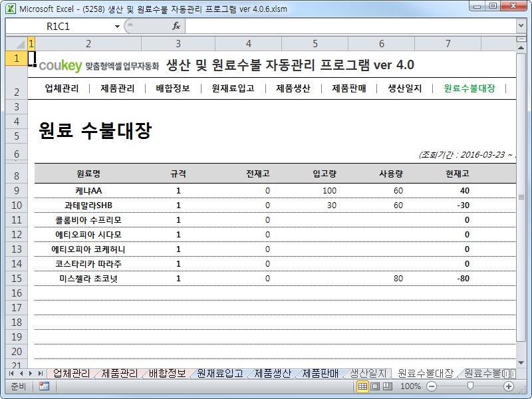Viewport: 532px width, 399px height.
Task: Switch to Normal view icon
Action: (362, 386)
